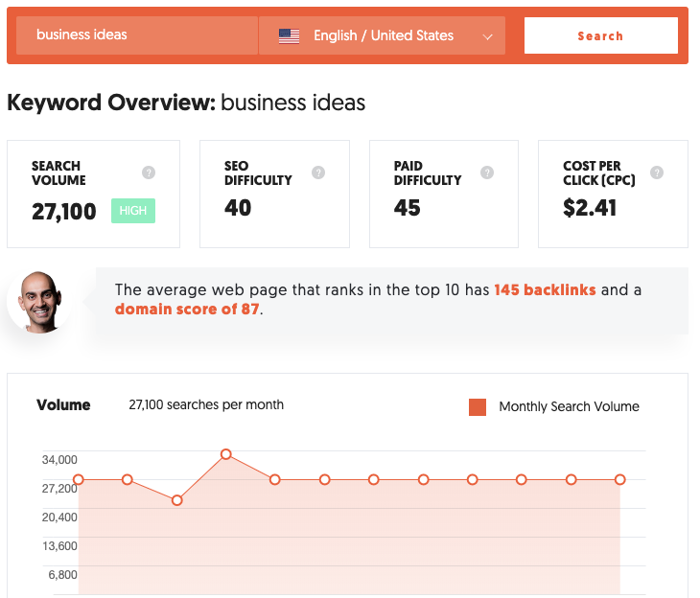Open the Cost Per Click help icon
This screenshot has height=598, width=700.
657,172
